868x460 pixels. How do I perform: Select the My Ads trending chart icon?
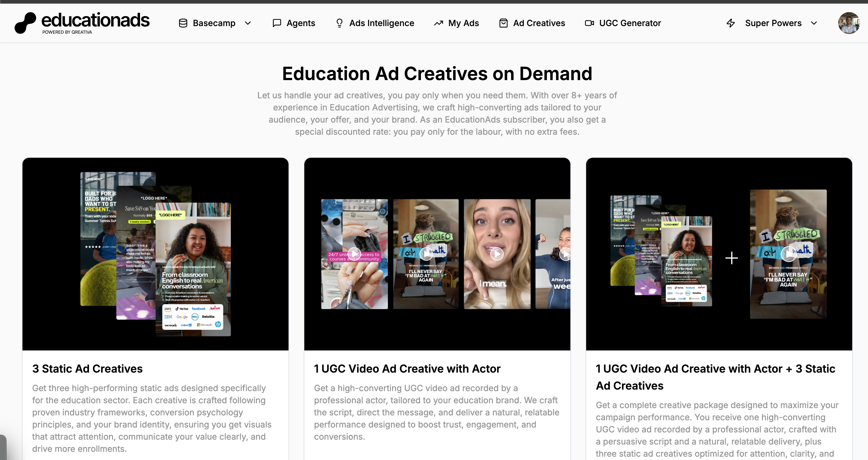click(438, 23)
